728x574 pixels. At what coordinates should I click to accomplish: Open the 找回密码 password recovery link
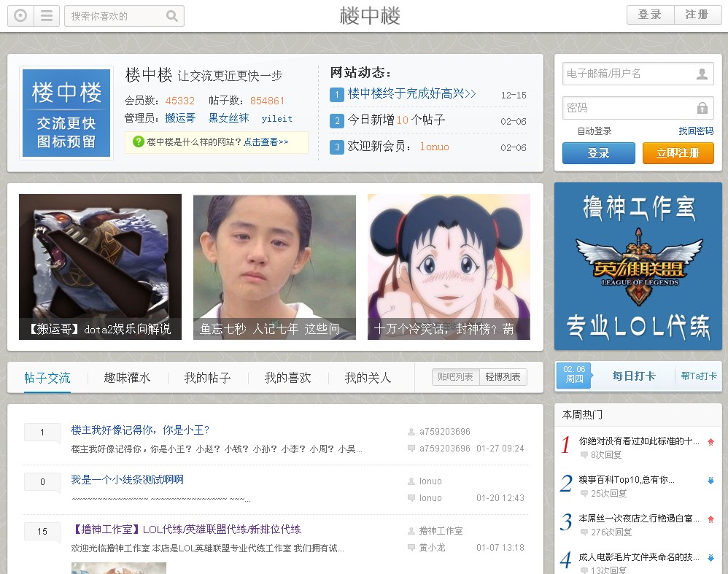tap(696, 131)
